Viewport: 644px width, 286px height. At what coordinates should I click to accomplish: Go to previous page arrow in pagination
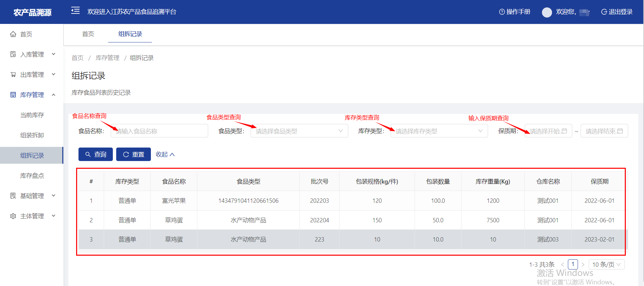tap(562, 265)
